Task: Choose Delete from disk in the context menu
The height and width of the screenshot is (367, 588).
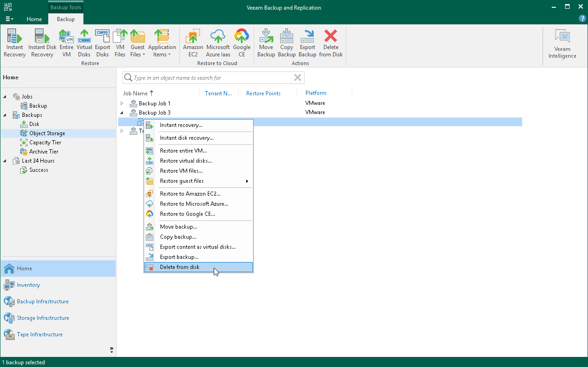Action: coord(179,267)
